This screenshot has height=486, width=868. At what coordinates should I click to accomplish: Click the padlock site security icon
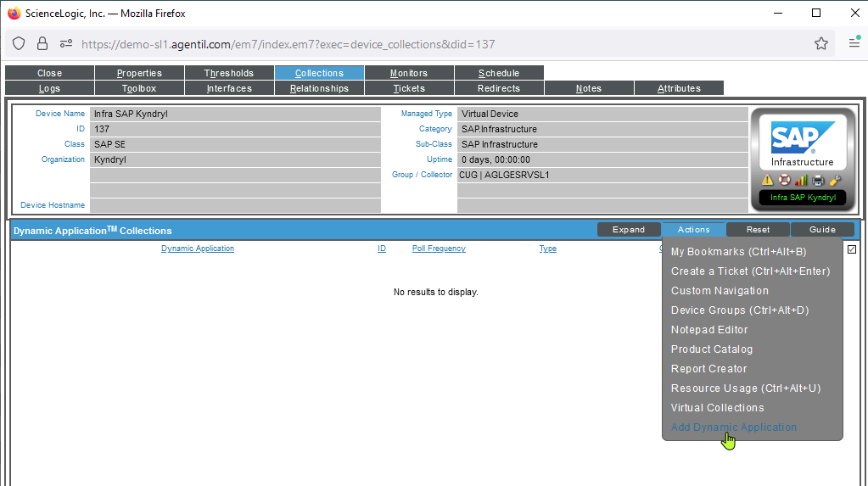pos(42,43)
